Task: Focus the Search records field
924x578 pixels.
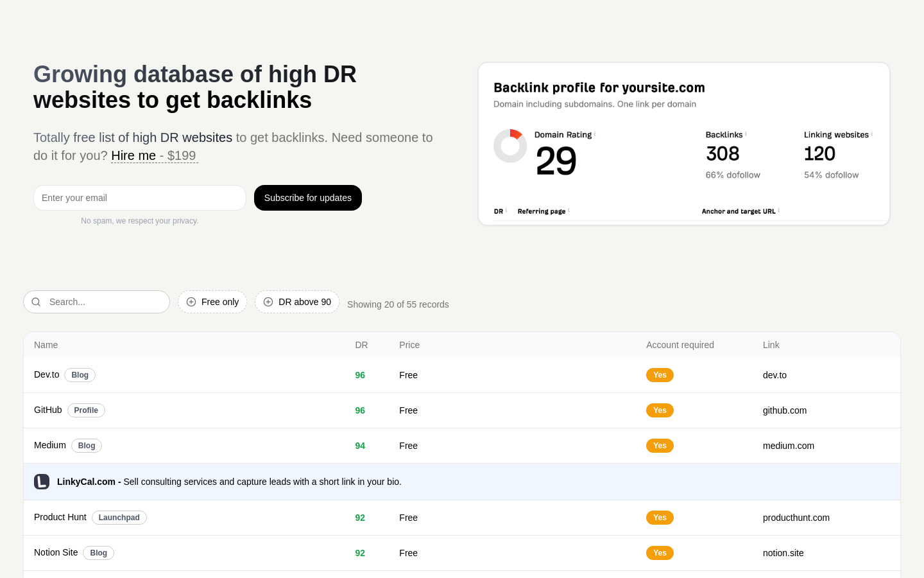Action: click(x=97, y=302)
